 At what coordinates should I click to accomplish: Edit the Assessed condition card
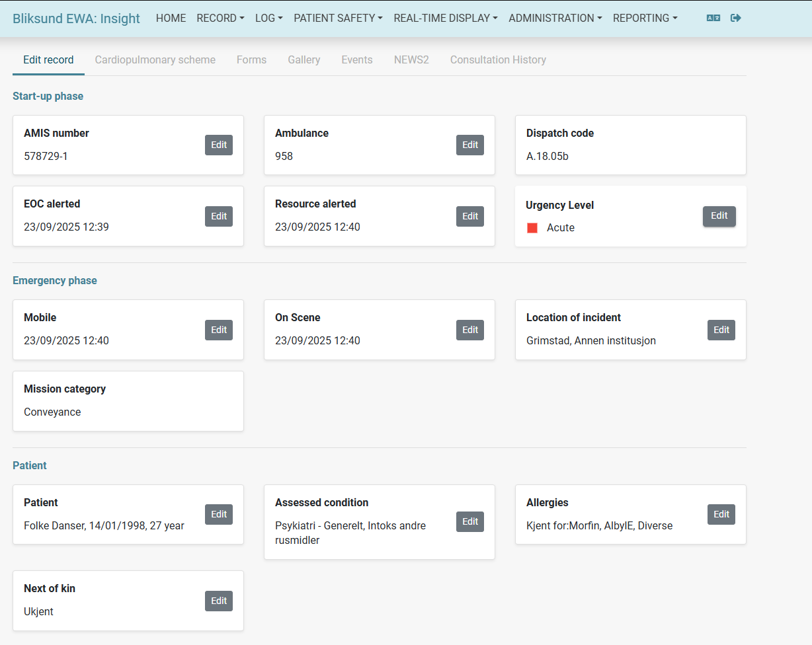[469, 521]
